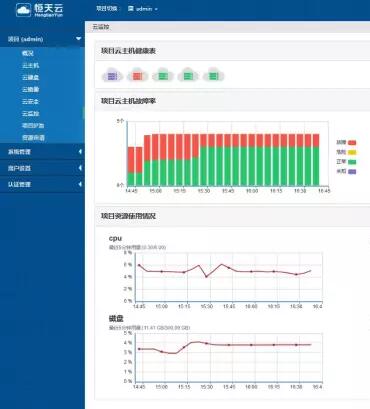The image size is (370, 409).
Task: Click the first green cloud host icon
Action: coord(163,75)
